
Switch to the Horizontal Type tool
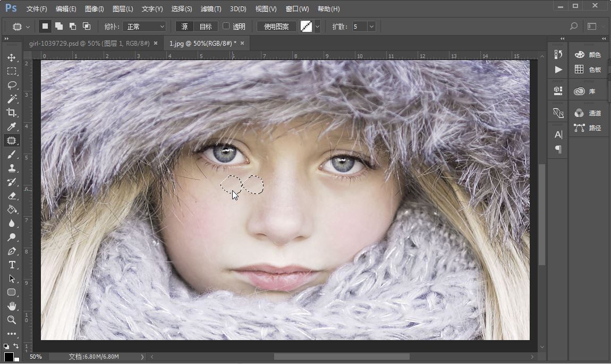(11, 265)
